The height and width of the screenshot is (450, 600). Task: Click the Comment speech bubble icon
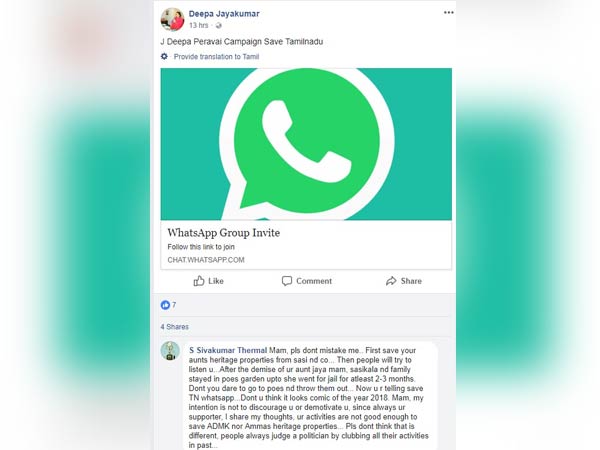click(287, 281)
